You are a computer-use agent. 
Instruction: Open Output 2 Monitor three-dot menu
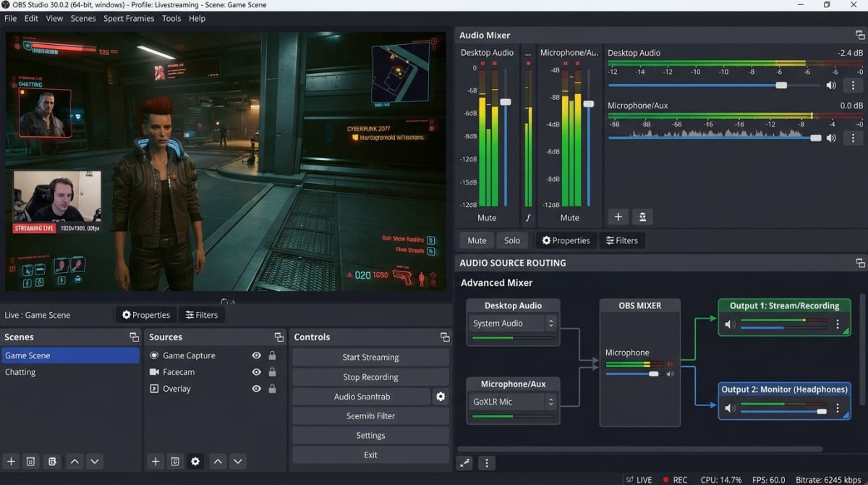pyautogui.click(x=838, y=408)
